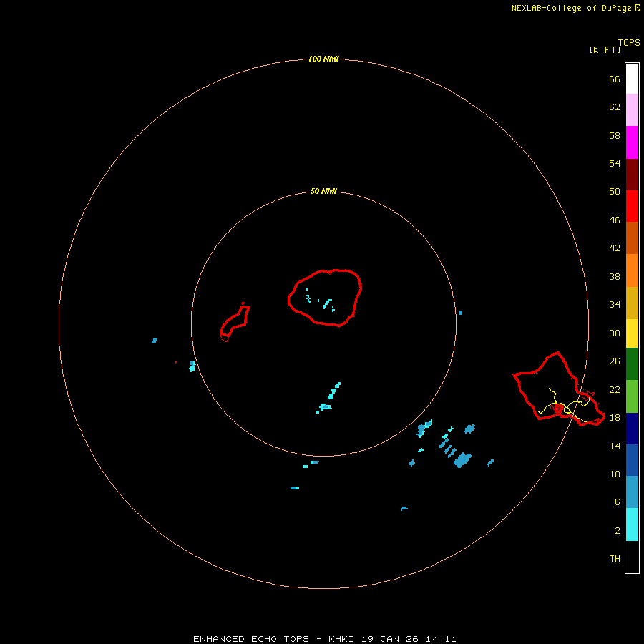Click legend value '38'
Viewport: 644px width, 644px height.
tap(615, 276)
